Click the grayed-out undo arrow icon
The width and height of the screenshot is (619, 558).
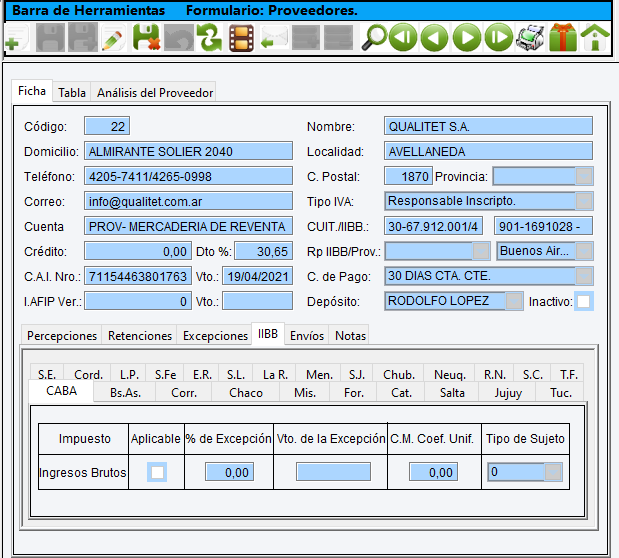click(x=178, y=38)
